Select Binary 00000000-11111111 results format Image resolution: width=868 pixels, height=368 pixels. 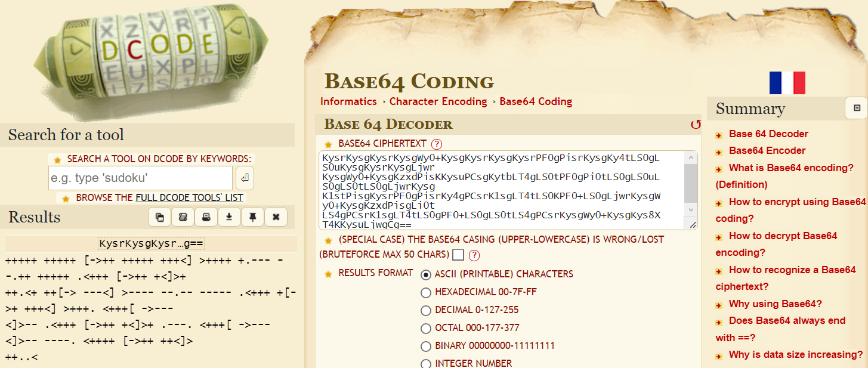click(426, 346)
